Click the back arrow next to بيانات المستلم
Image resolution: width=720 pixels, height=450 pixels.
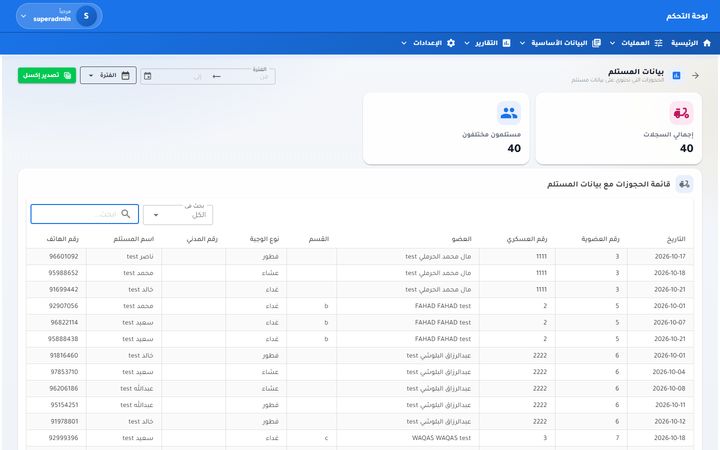point(695,75)
